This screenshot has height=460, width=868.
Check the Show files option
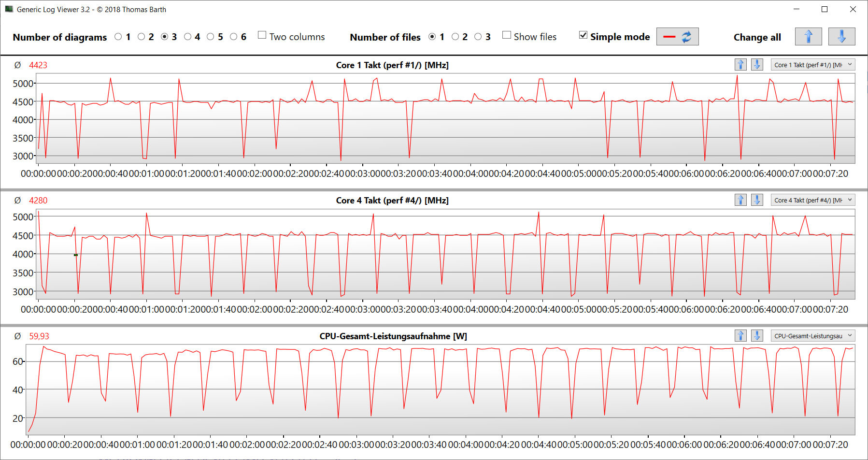click(x=507, y=35)
